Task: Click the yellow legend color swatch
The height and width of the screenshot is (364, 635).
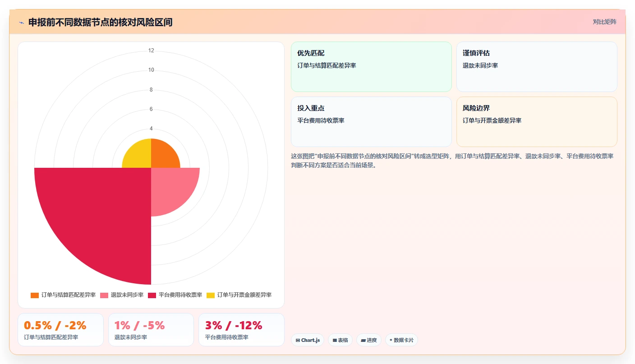Action: tap(211, 295)
